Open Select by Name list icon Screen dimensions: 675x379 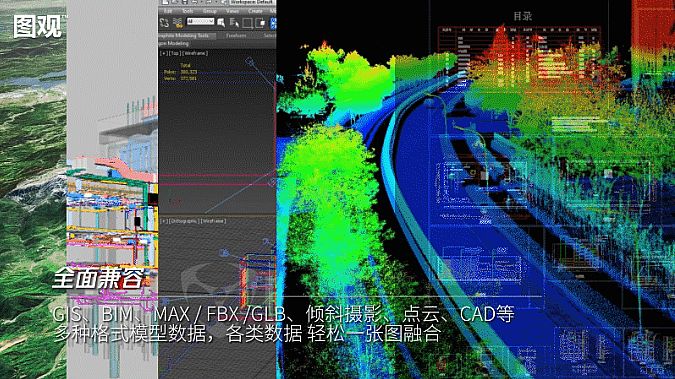pos(234,22)
